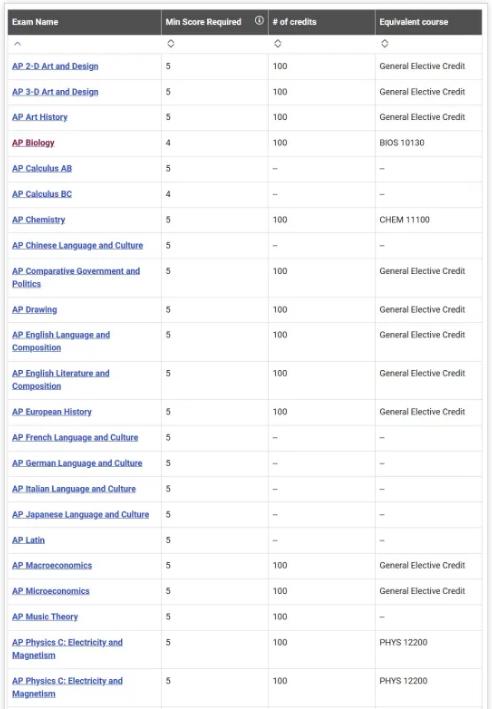This screenshot has width=492, height=709.
Task: Sort the table by Exam Name arrow
Action: point(18,44)
